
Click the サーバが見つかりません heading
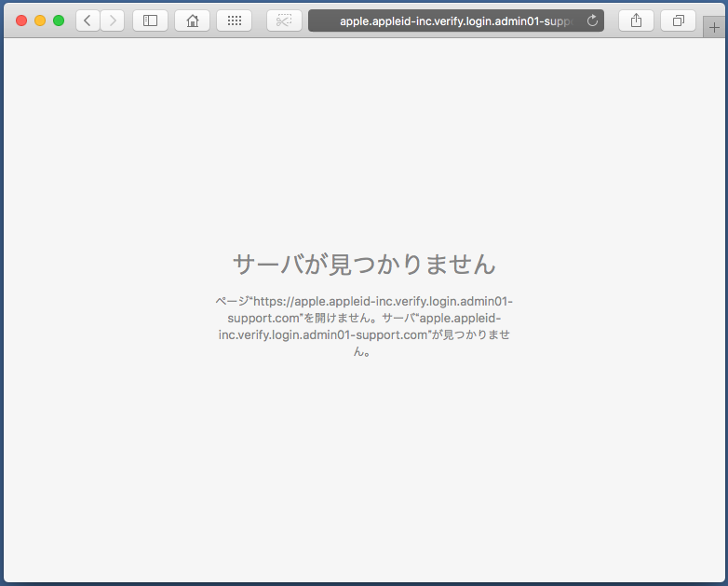tap(364, 265)
